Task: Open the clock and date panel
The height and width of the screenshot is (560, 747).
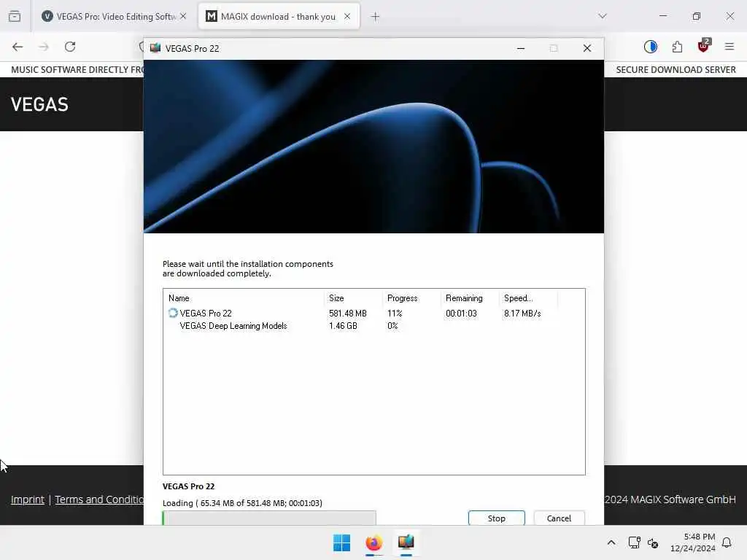Action: (x=693, y=542)
